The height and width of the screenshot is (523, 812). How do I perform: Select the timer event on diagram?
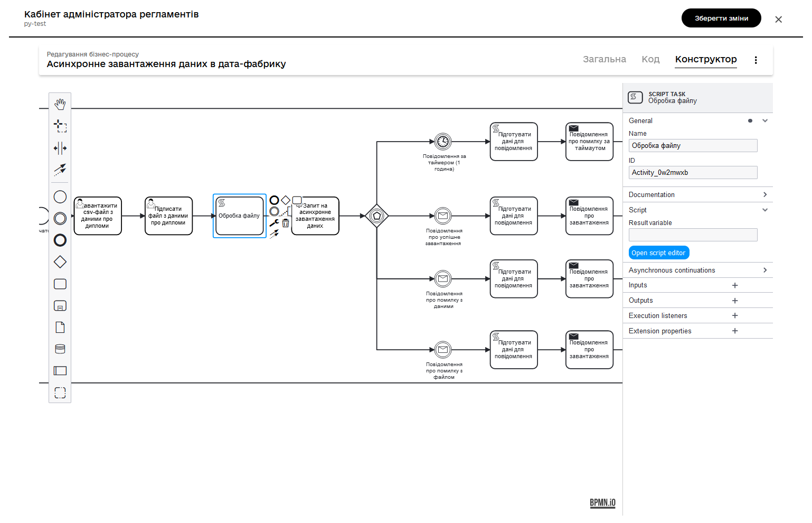[443, 142]
